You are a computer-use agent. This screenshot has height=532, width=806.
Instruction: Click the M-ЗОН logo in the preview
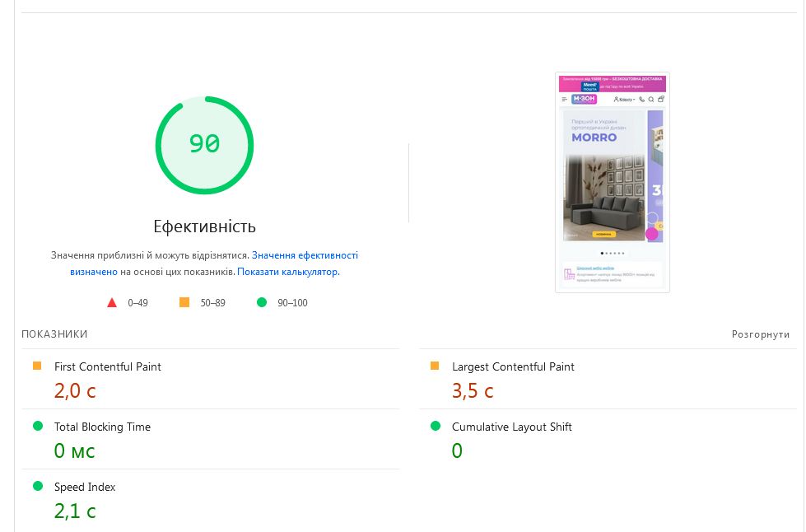click(x=584, y=99)
